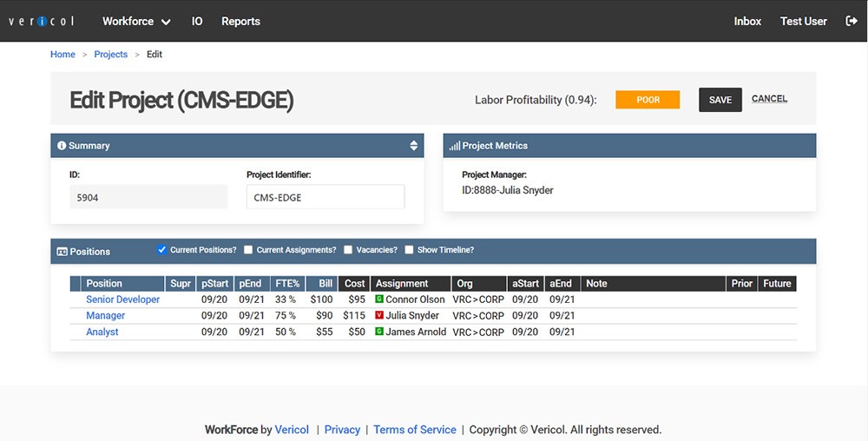The image size is (868, 441).
Task: Click the logout icon in top bar
Action: coord(851,21)
